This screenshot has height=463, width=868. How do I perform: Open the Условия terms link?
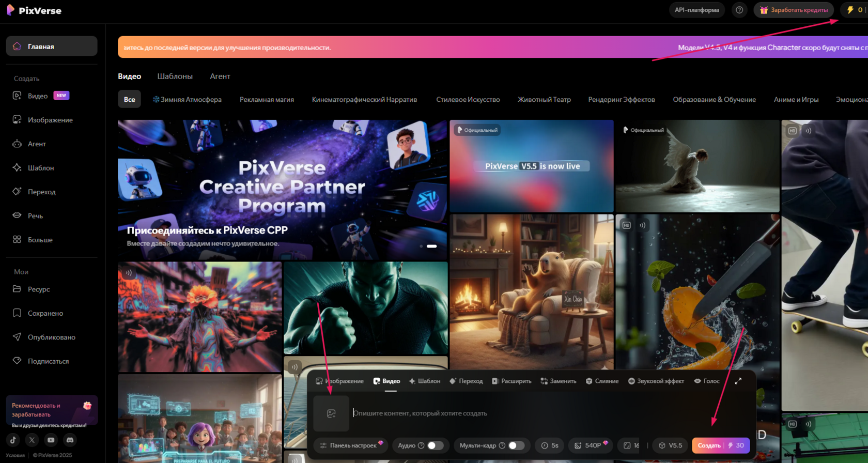pos(16,455)
